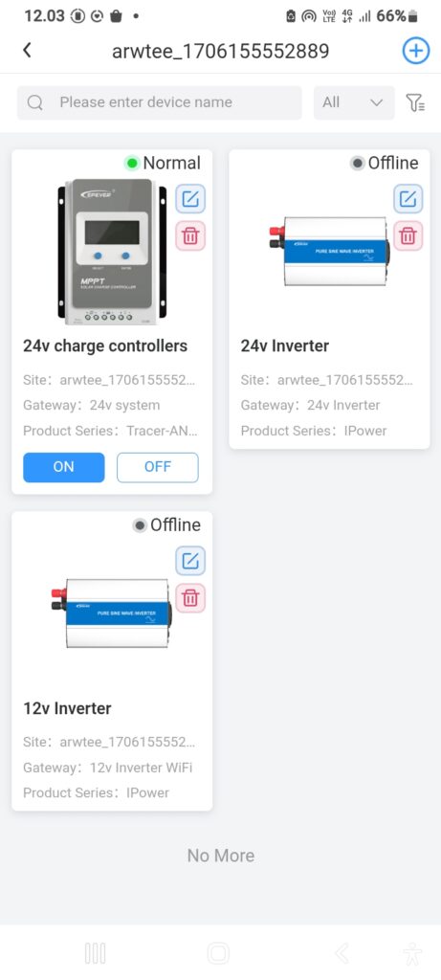Open the MPPT charge controller image

(x=113, y=252)
